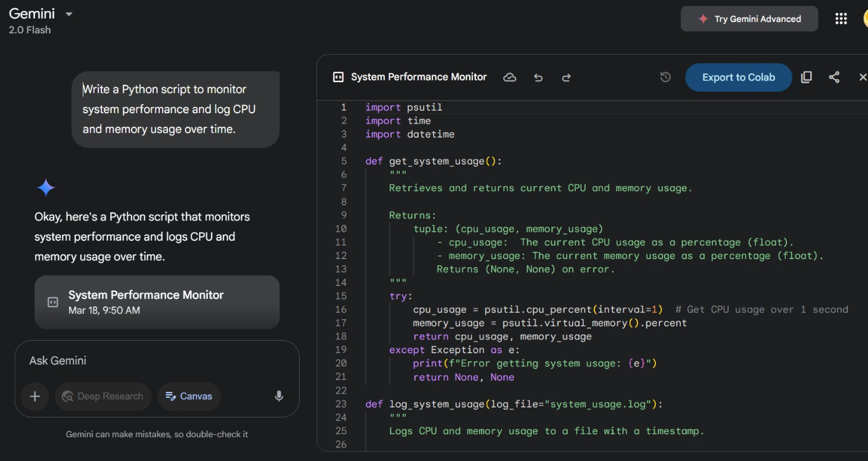
Task: Click the Try Gemini Advanced button
Action: click(749, 19)
